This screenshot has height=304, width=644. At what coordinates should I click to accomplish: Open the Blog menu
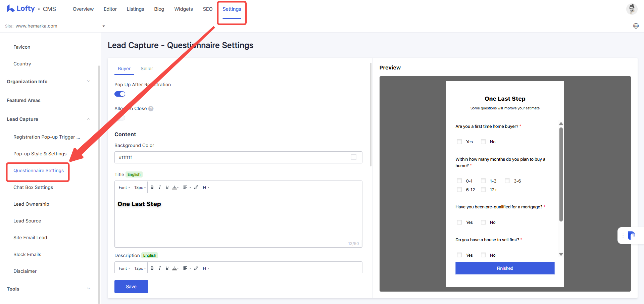(159, 9)
